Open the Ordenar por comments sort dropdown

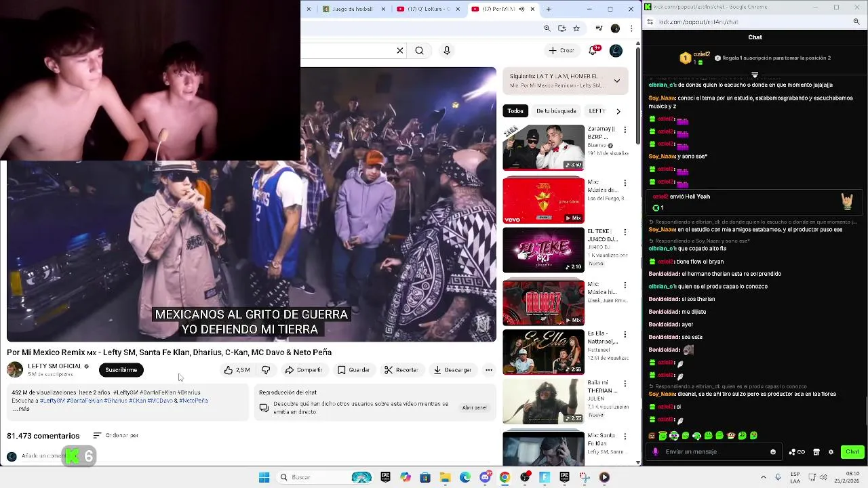(116, 435)
